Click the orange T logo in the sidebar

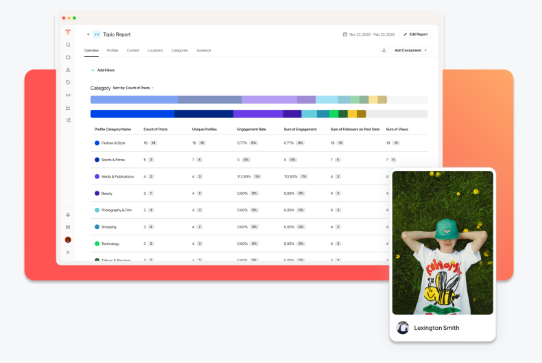[x=68, y=32]
